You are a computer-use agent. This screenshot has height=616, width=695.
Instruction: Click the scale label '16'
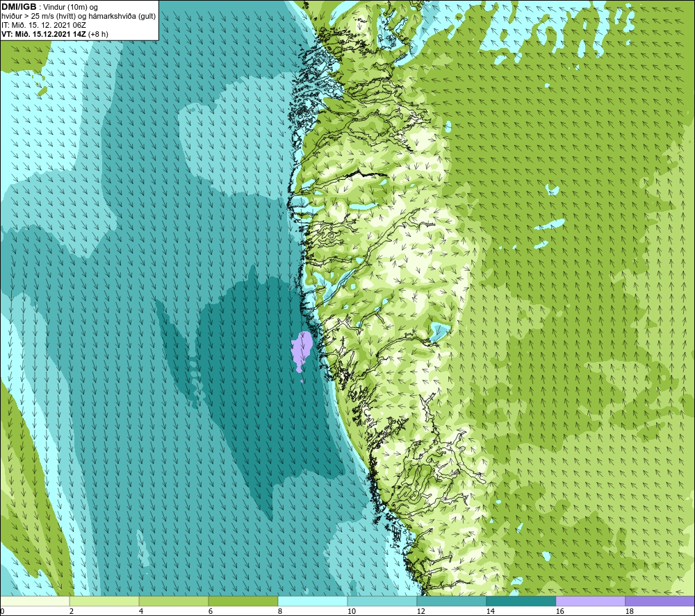[x=559, y=611]
